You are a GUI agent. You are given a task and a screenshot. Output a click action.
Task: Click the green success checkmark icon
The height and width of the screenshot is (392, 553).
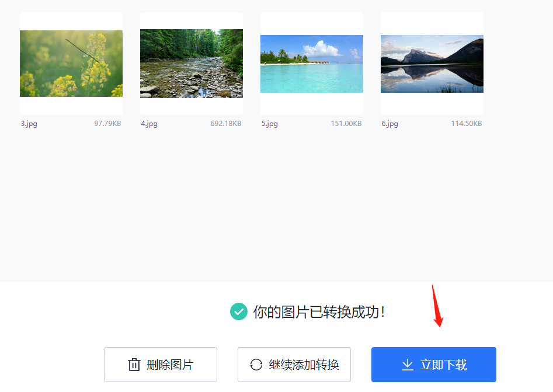point(239,311)
